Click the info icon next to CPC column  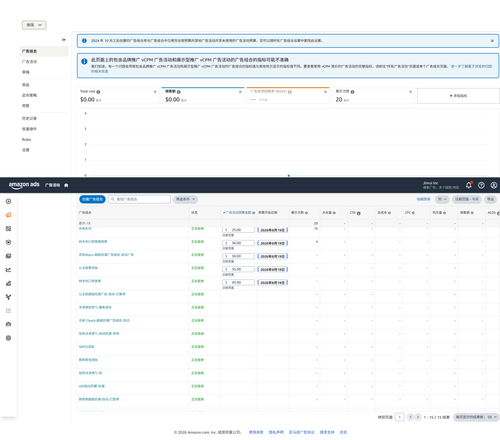pos(413,213)
